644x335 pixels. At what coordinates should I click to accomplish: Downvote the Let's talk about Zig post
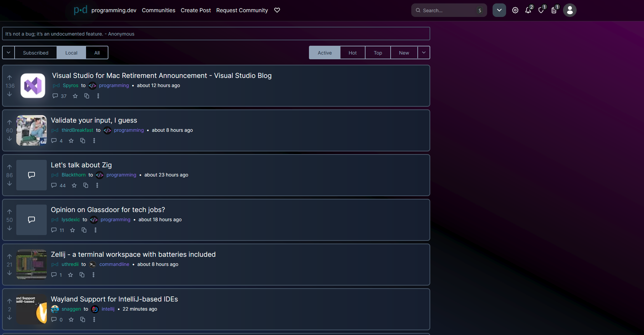[x=9, y=184]
